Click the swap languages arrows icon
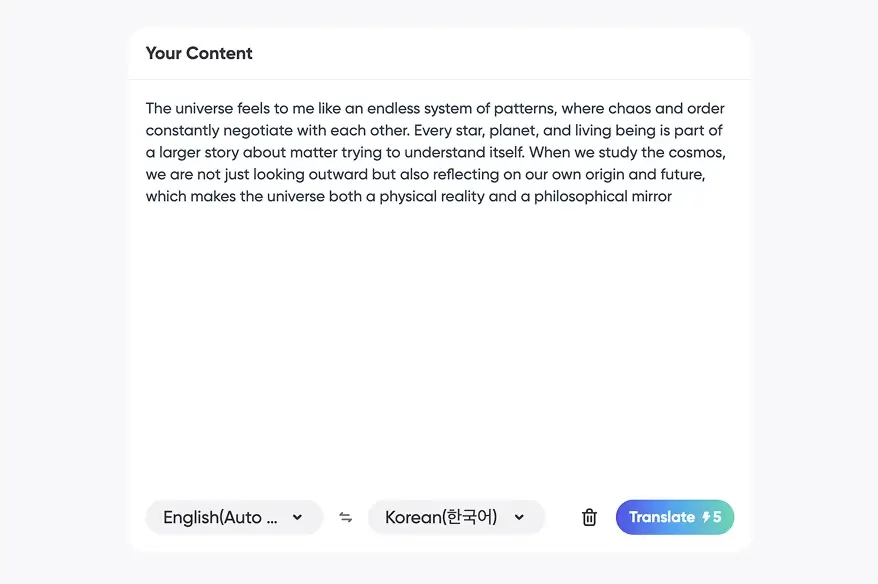Screen dimensions: 878x584 pyautogui.click(x=345, y=517)
